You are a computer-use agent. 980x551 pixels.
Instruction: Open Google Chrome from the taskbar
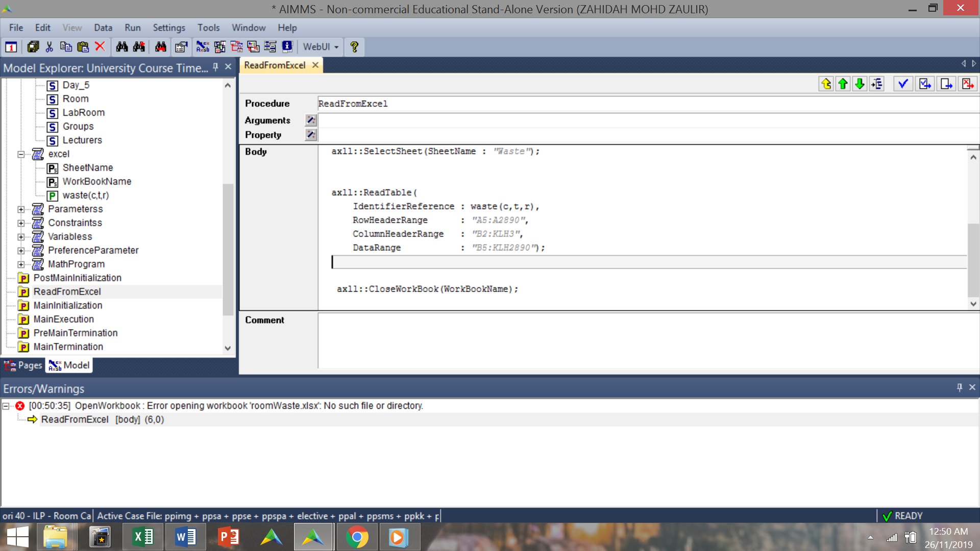(357, 537)
